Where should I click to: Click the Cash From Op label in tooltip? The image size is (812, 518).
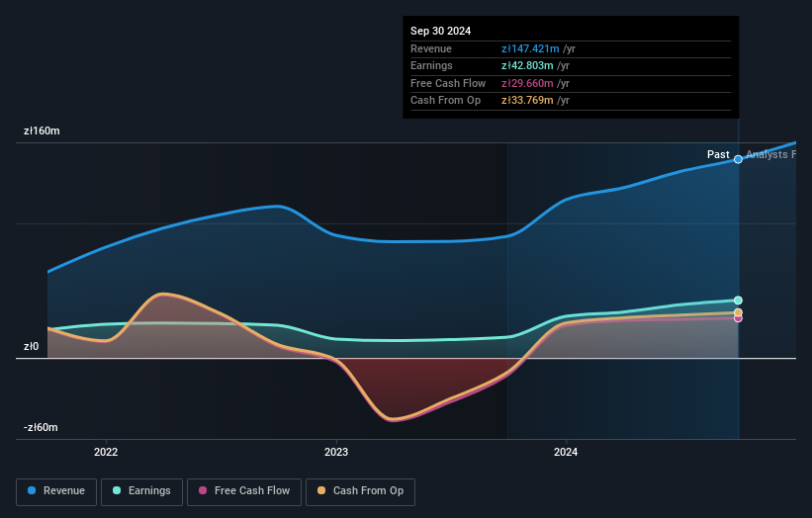[x=445, y=101]
